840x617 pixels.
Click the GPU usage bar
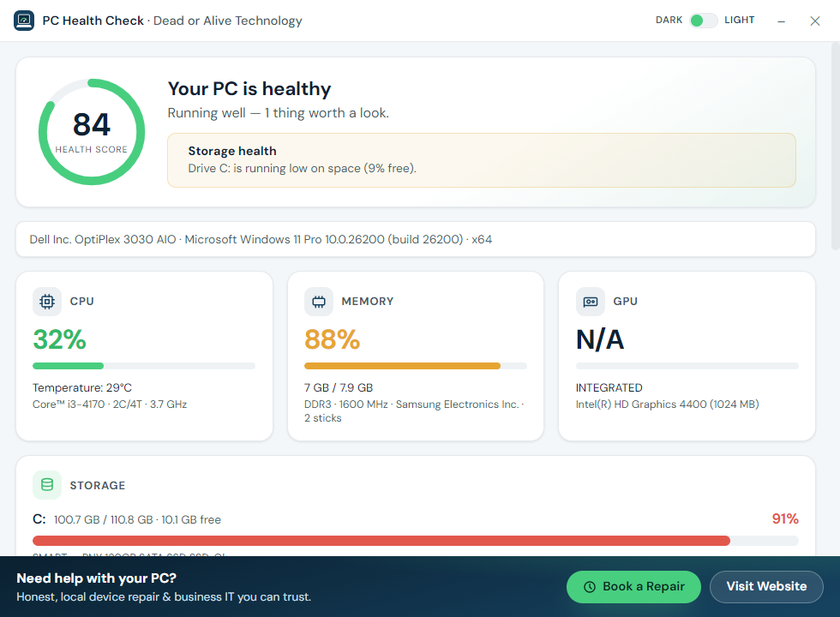(x=687, y=366)
